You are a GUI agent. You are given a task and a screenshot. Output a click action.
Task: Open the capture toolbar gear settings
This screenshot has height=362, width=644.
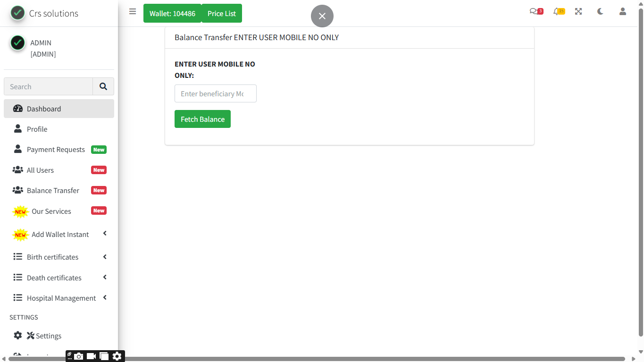117,356
